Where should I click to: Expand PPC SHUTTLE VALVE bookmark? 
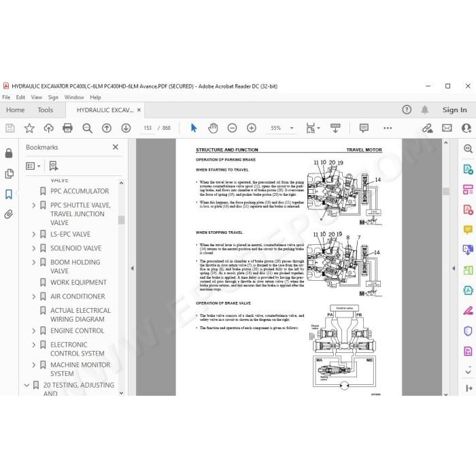point(34,205)
